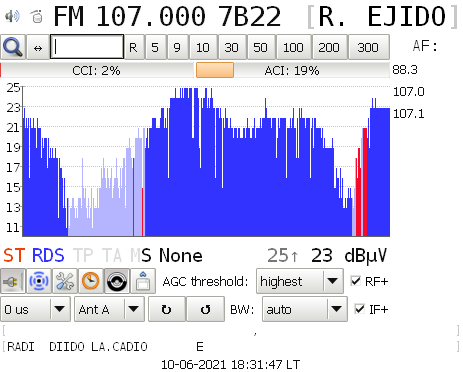Image resolution: width=463 pixels, height=372 pixels.
Task: Select 88.3 in the AF list
Action: pyautogui.click(x=405, y=70)
